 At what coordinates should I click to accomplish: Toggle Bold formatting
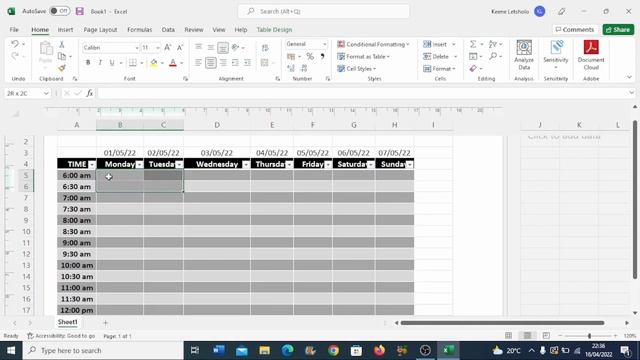[88, 62]
